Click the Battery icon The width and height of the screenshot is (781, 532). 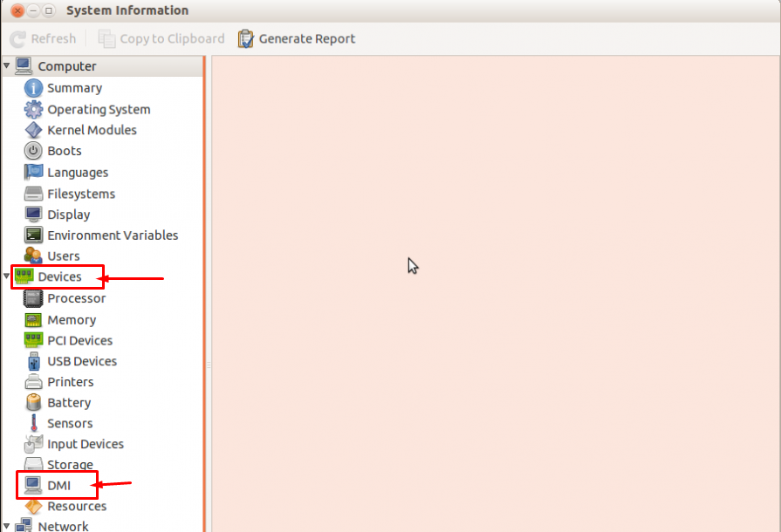coord(33,403)
